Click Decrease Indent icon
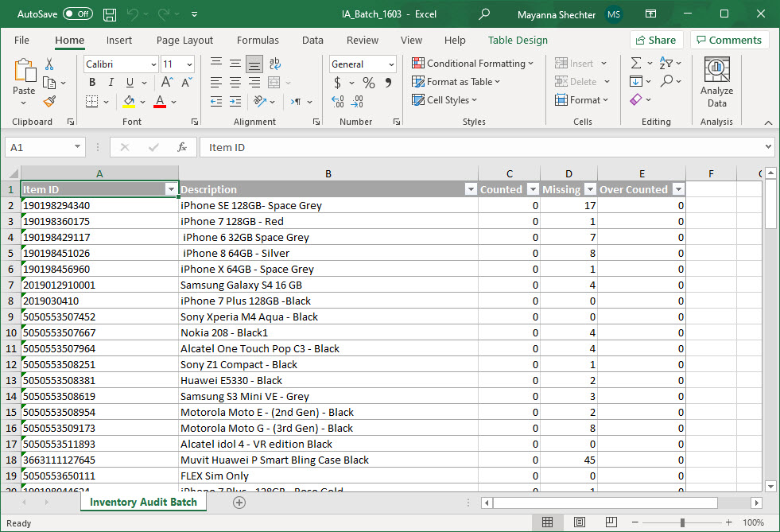 point(216,102)
